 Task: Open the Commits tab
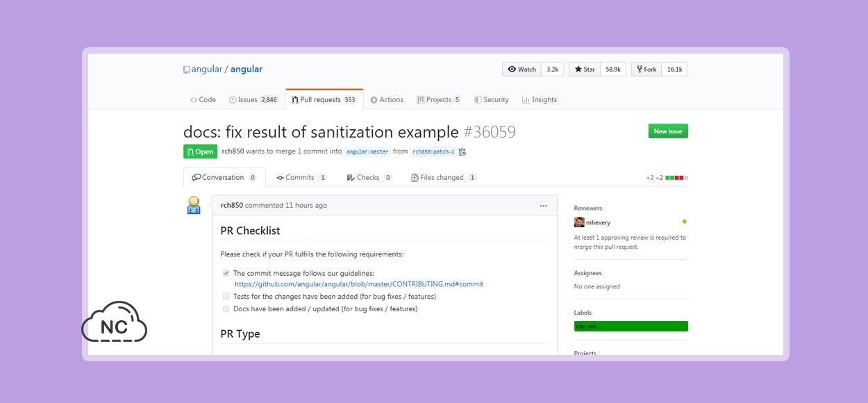301,177
